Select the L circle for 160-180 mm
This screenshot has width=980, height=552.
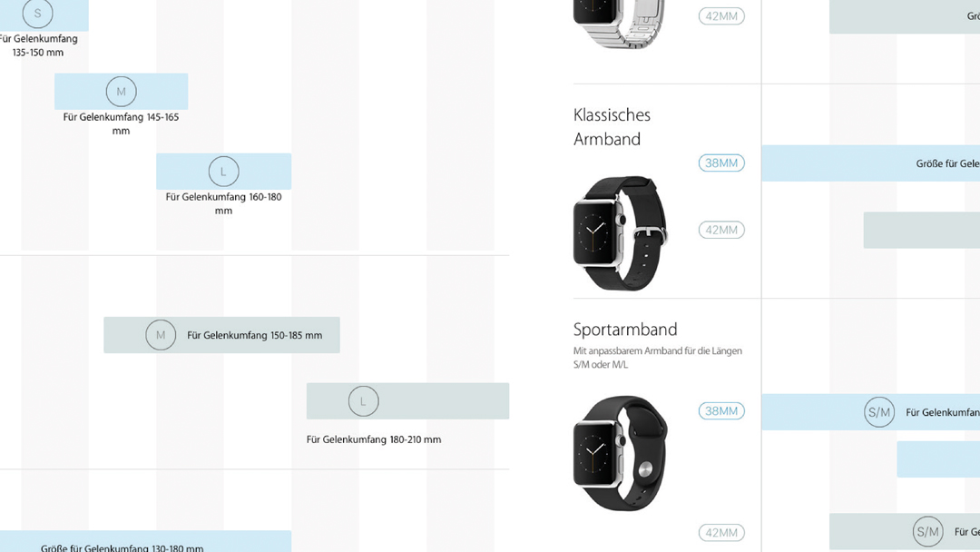pyautogui.click(x=224, y=172)
